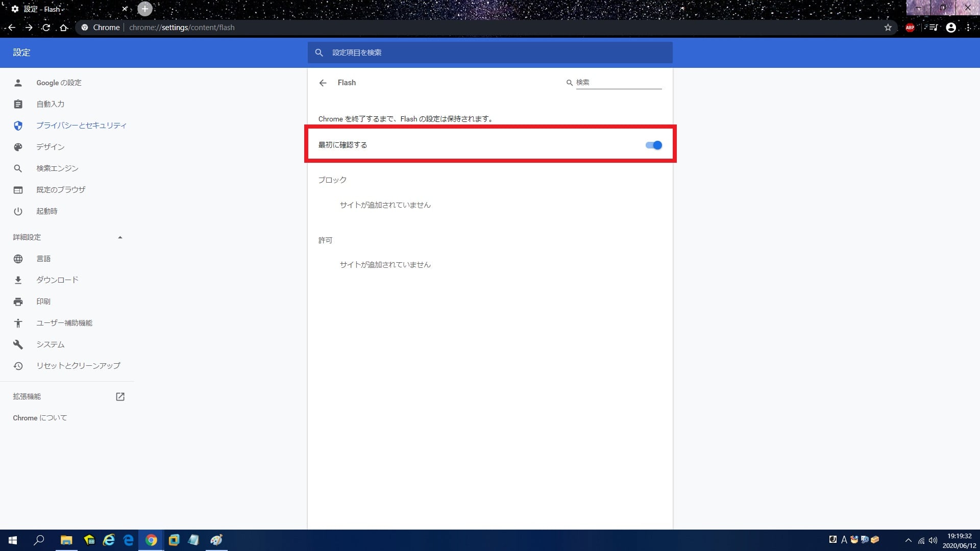Screen dimensions: 980x551
Task: Click the wrench icon for システム
Action: click(18, 344)
